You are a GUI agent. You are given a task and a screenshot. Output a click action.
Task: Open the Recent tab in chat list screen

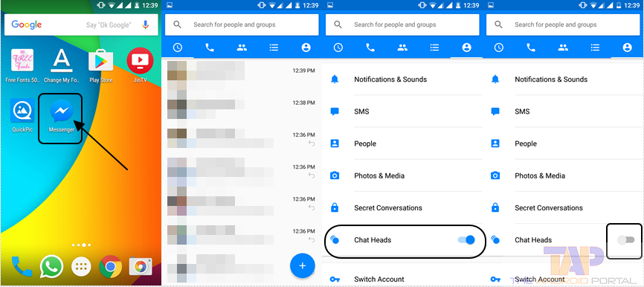[178, 48]
